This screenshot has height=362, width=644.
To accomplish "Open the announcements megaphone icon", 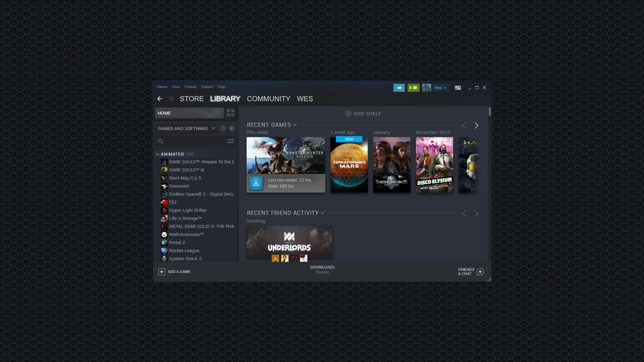I will point(398,87).
